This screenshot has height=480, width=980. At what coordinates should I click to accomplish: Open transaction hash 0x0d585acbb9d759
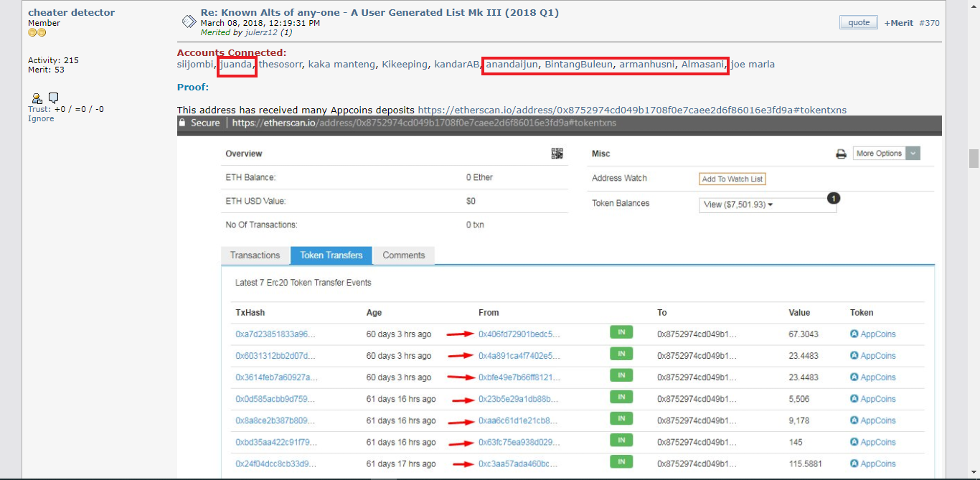tap(275, 399)
